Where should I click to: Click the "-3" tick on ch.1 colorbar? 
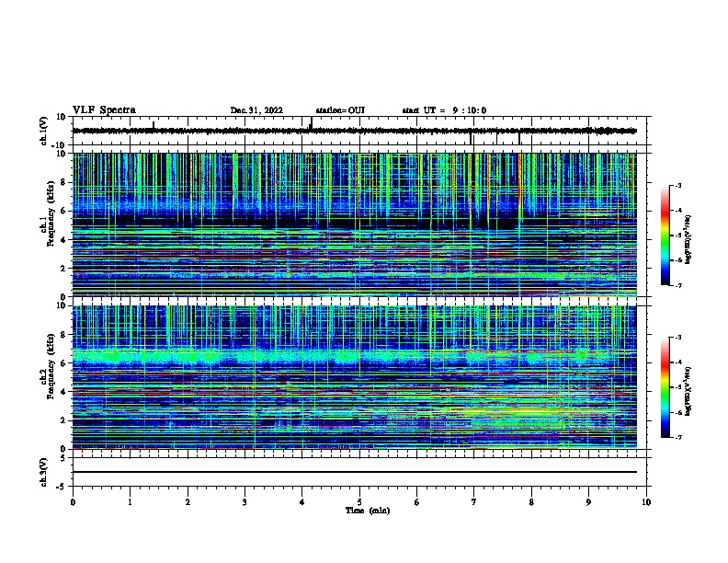pyautogui.click(x=677, y=186)
